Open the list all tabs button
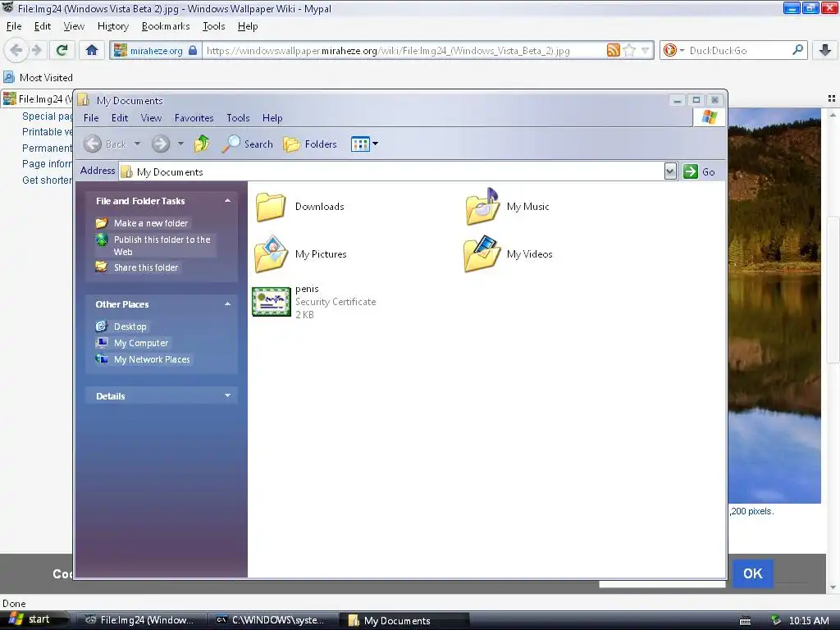 coord(832,98)
